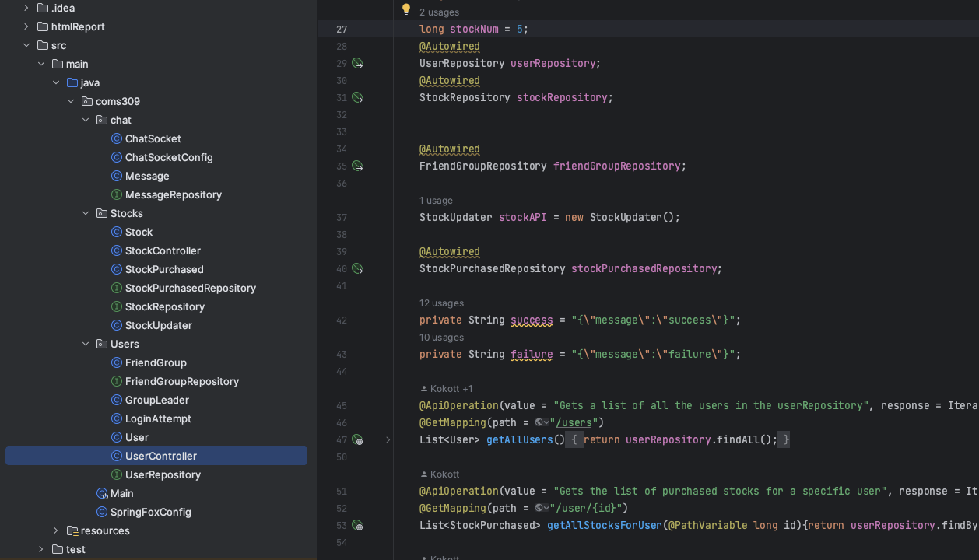Click the "/users" mapping path string
Viewport: 979px width, 560px height.
[x=574, y=423]
